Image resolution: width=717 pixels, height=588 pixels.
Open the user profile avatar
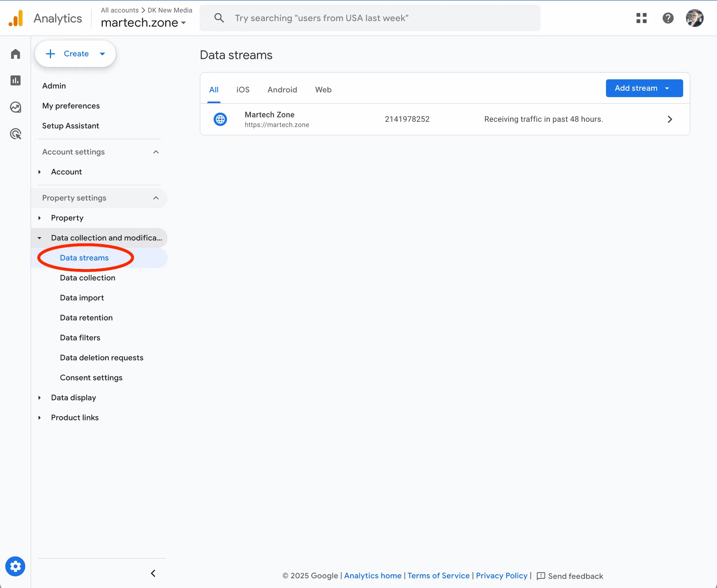pos(694,18)
